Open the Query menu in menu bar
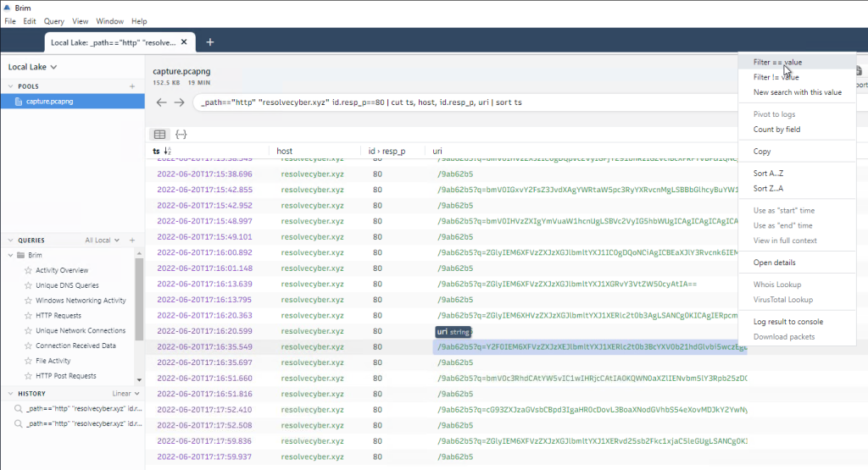868x470 pixels. coord(53,21)
